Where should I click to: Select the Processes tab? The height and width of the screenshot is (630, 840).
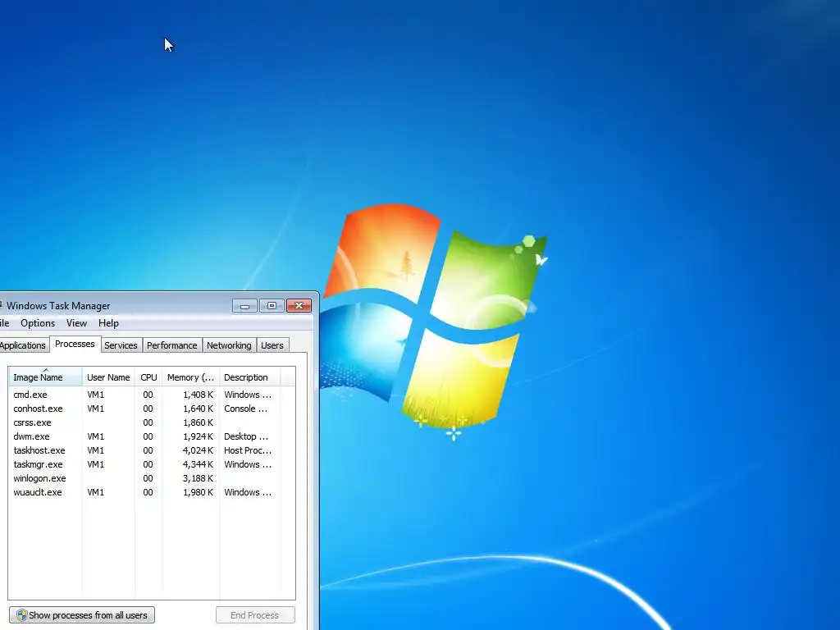pos(75,344)
